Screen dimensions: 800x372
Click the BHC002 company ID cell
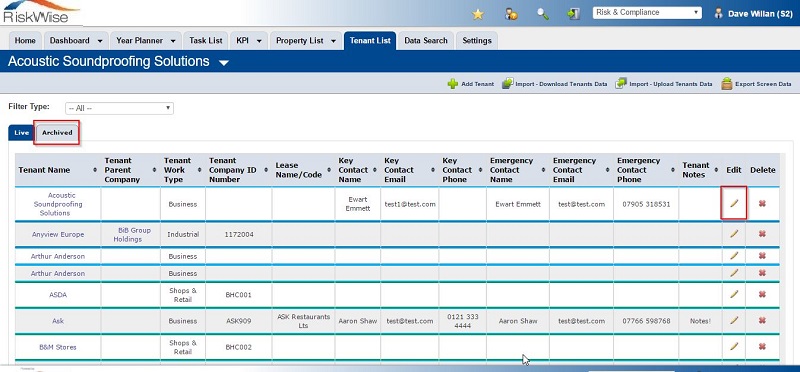coord(238,347)
